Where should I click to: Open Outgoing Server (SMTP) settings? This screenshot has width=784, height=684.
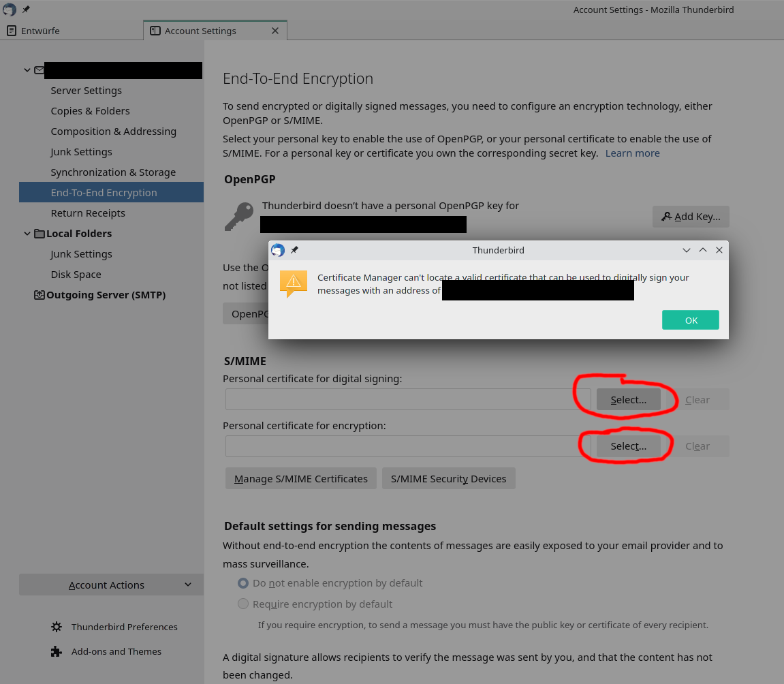coord(106,295)
